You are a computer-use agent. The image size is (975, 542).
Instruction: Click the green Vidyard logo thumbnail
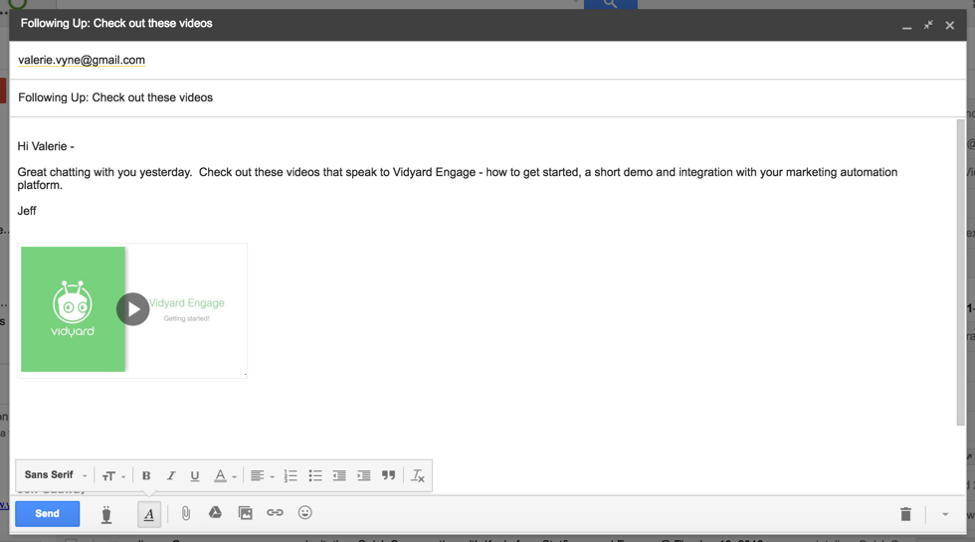tap(73, 310)
